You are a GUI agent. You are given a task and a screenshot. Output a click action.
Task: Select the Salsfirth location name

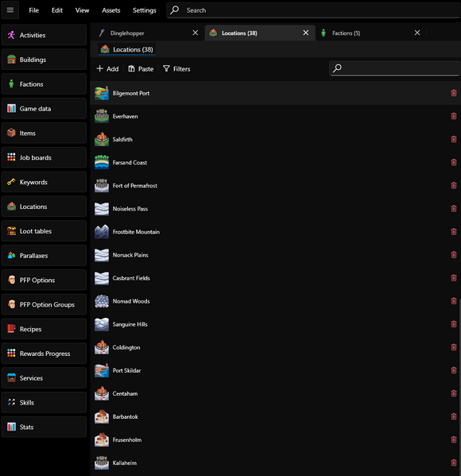pos(122,139)
